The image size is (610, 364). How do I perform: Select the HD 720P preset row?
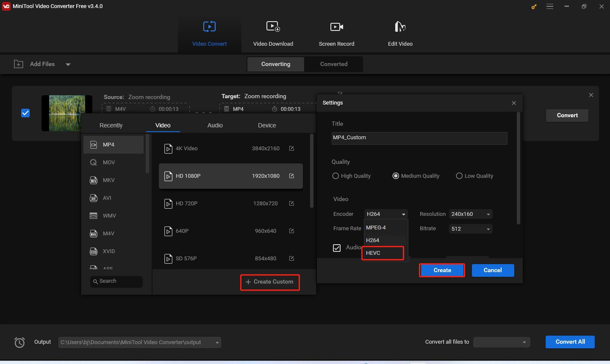pyautogui.click(x=231, y=203)
